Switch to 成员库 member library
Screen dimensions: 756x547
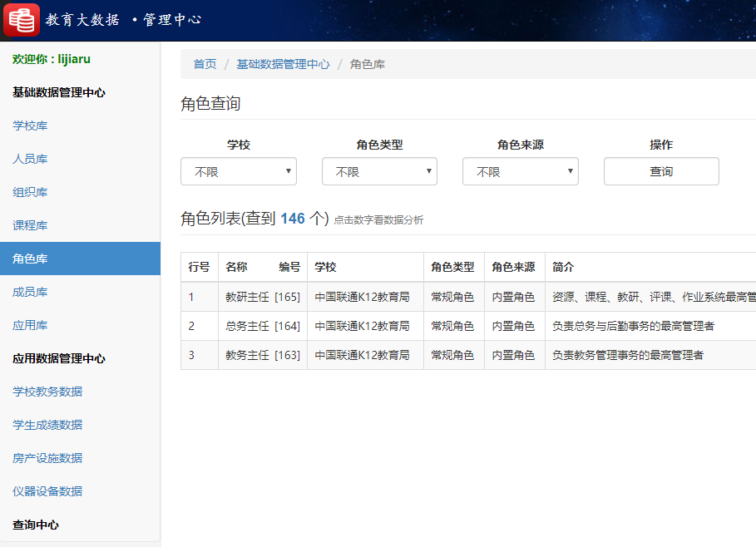point(31,292)
